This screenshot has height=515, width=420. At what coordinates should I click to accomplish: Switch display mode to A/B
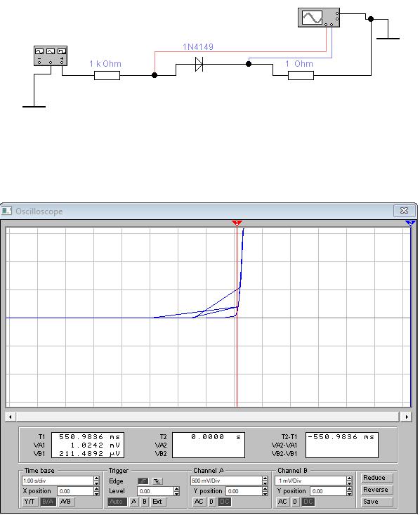click(66, 502)
